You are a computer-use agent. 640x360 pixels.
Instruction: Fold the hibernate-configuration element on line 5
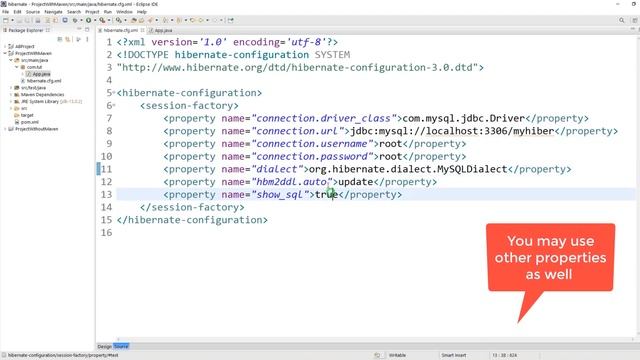coord(114,93)
